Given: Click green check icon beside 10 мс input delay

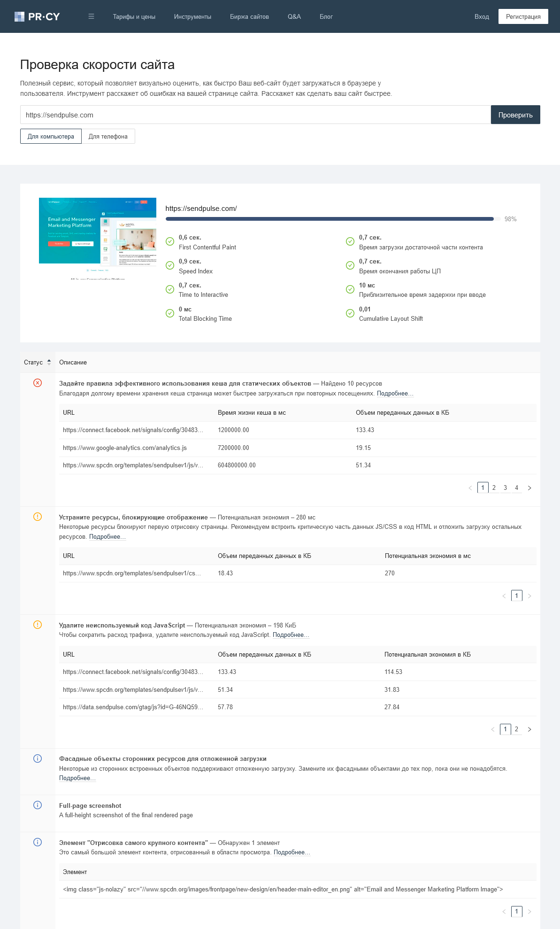Looking at the screenshot, I should 350,289.
